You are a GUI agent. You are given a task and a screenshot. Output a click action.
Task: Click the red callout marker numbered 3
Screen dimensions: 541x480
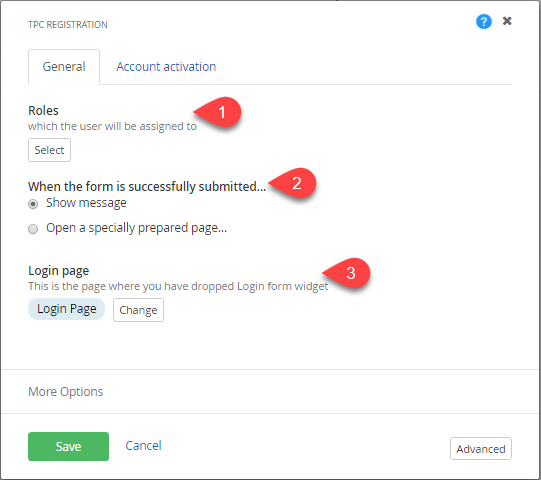pyautogui.click(x=346, y=273)
